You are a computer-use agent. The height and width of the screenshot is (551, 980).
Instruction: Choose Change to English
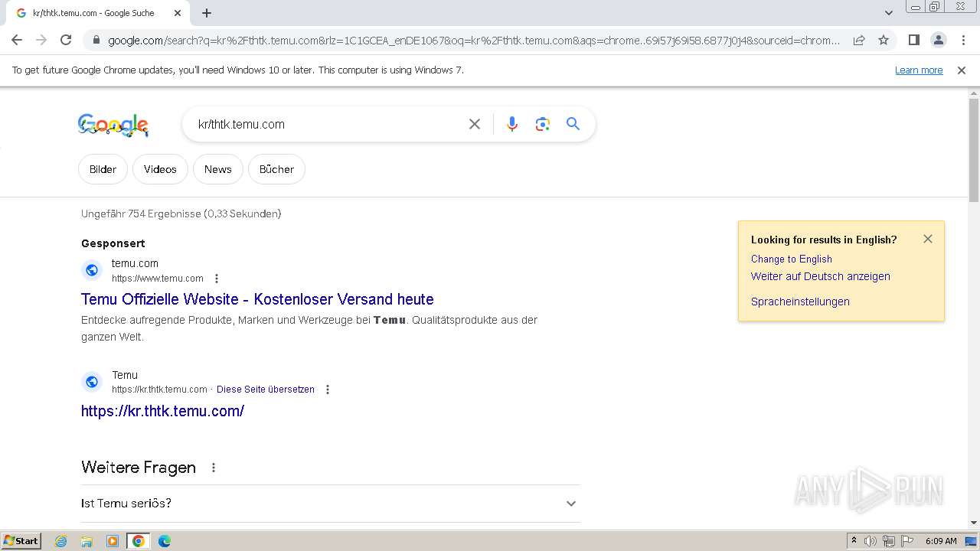click(792, 259)
